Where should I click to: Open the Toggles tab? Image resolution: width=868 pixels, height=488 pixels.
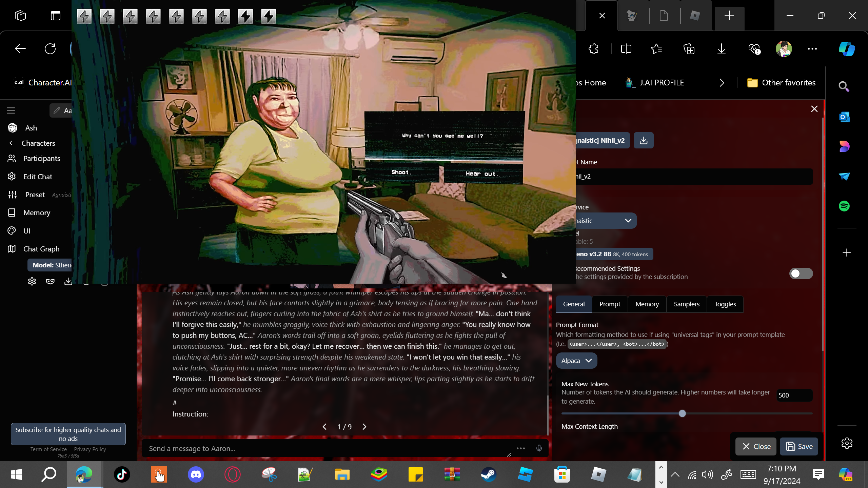point(725,304)
